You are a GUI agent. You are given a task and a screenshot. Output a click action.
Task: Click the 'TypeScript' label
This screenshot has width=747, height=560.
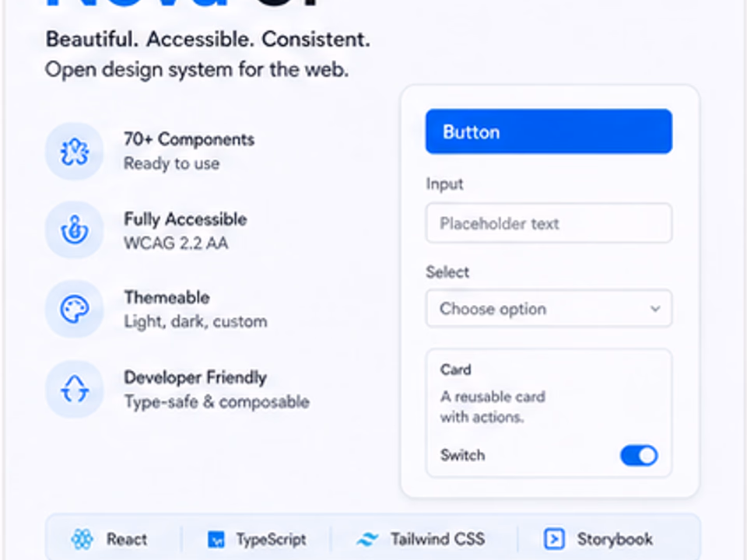[x=271, y=540]
